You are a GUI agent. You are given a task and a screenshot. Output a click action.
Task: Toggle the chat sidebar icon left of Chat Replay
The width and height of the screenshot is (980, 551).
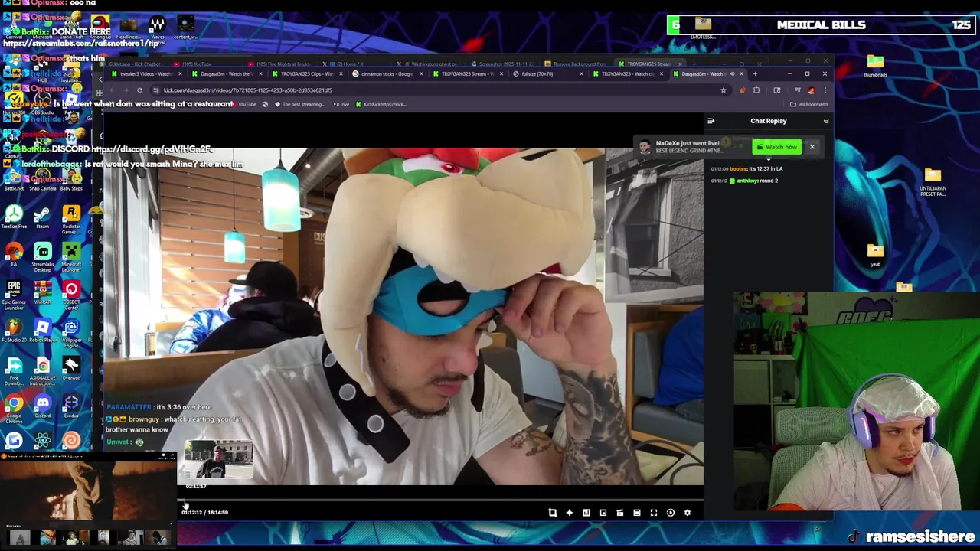pos(710,121)
